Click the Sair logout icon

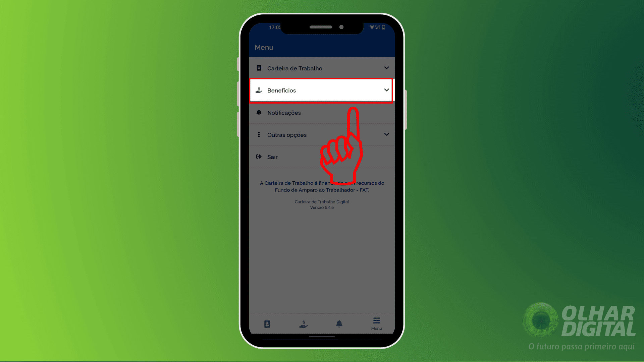[259, 157]
